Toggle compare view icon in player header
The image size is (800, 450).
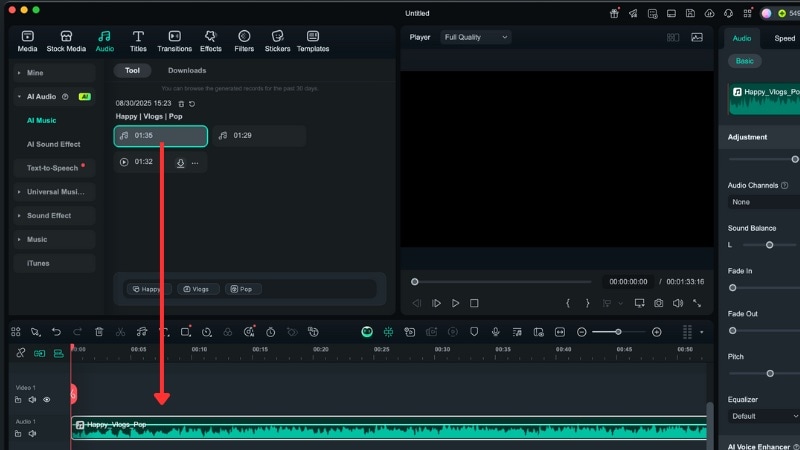pyautogui.click(x=673, y=37)
